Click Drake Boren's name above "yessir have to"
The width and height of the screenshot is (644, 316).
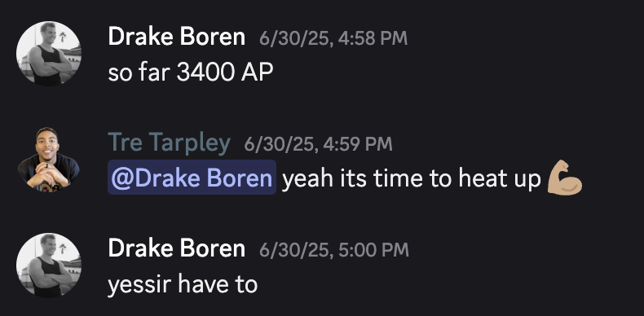click(x=177, y=248)
